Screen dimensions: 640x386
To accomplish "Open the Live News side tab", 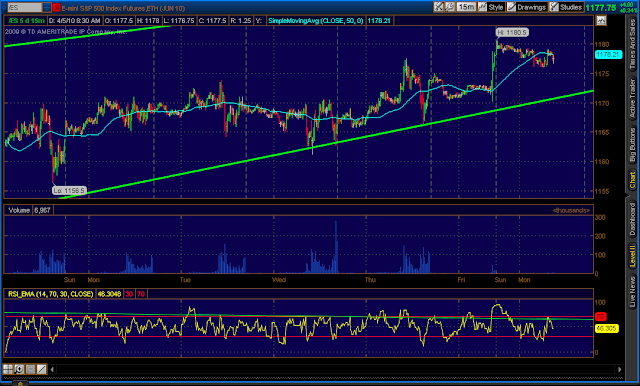I will 632,291.
